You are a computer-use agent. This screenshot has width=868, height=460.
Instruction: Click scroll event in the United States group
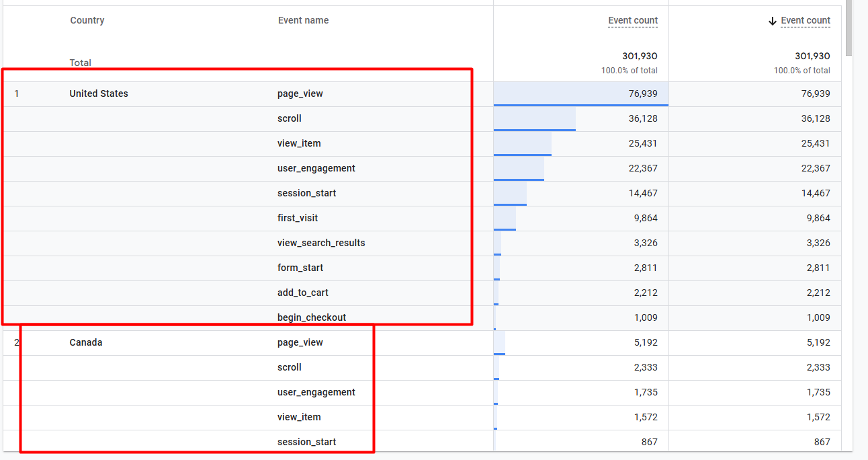coord(290,118)
